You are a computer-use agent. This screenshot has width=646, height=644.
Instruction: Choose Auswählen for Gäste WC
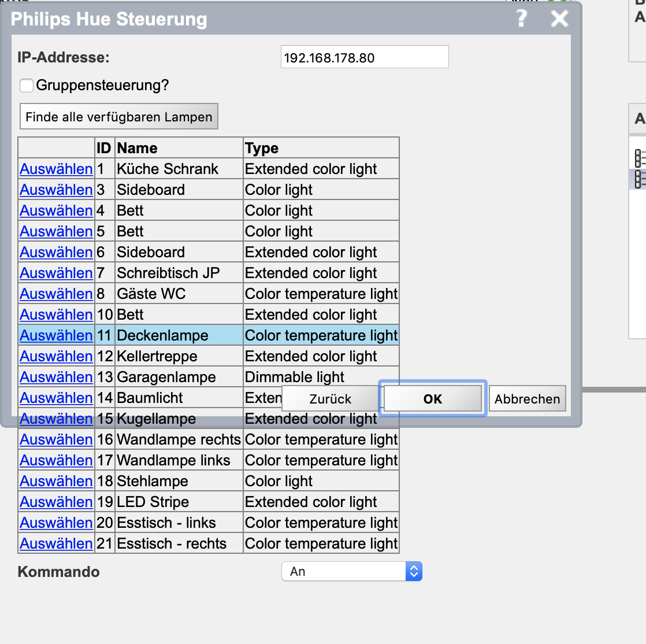[x=56, y=294]
